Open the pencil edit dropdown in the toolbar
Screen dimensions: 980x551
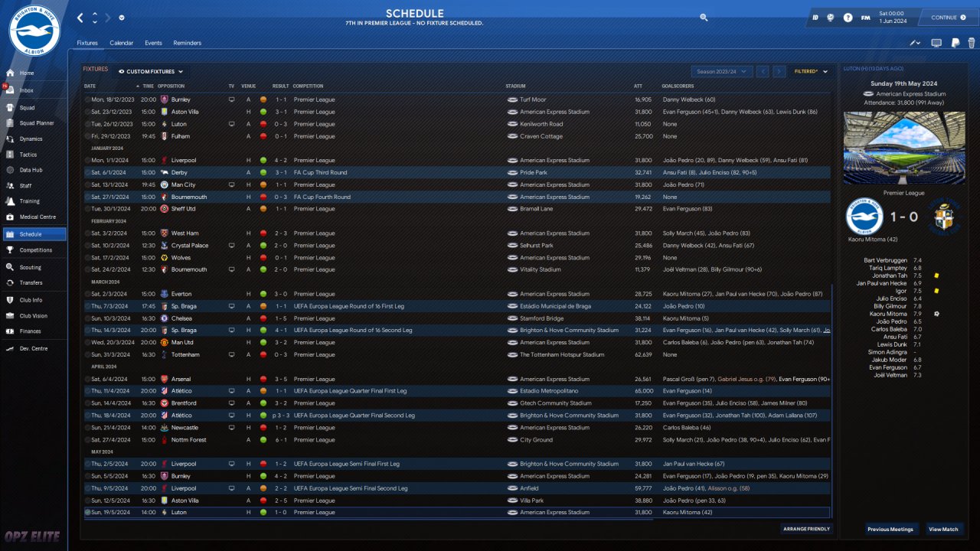point(916,43)
